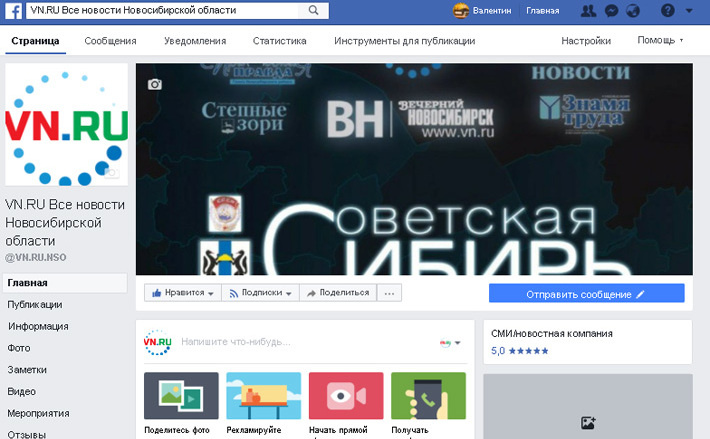Choose the Рекламируйте billboard tile
The width and height of the screenshot is (710, 439).
pyautogui.click(x=264, y=396)
